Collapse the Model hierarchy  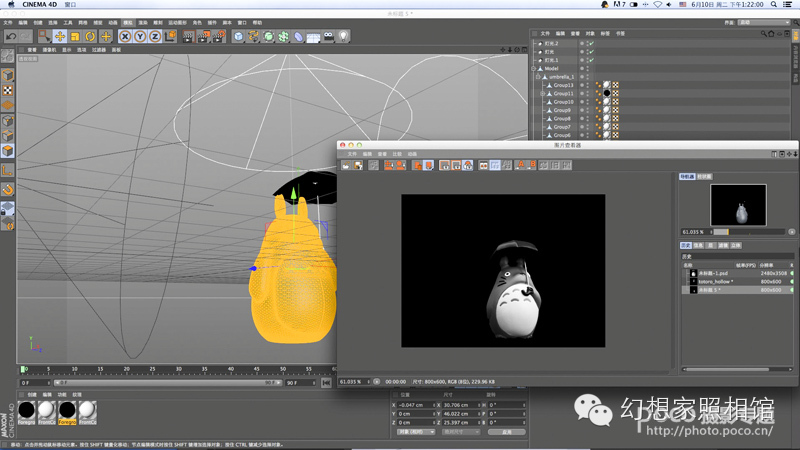(534, 68)
